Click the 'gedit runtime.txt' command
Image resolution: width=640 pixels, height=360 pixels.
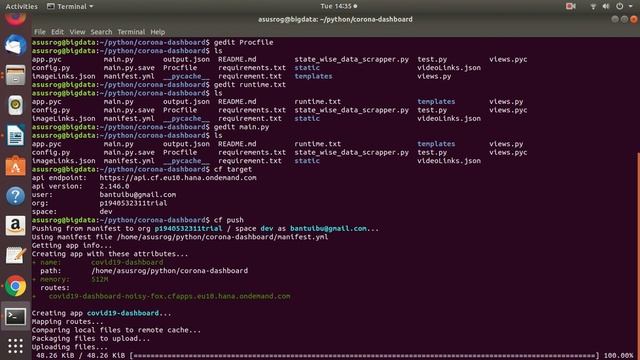(250, 84)
